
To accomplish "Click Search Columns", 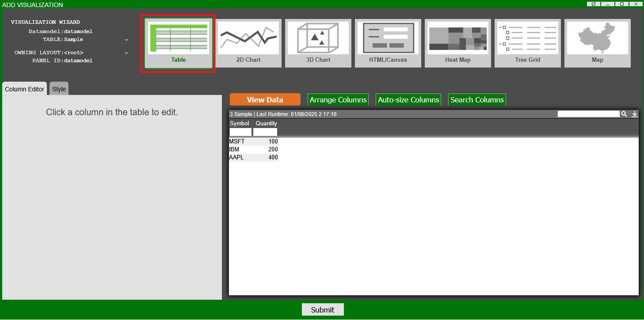I will pos(477,99).
